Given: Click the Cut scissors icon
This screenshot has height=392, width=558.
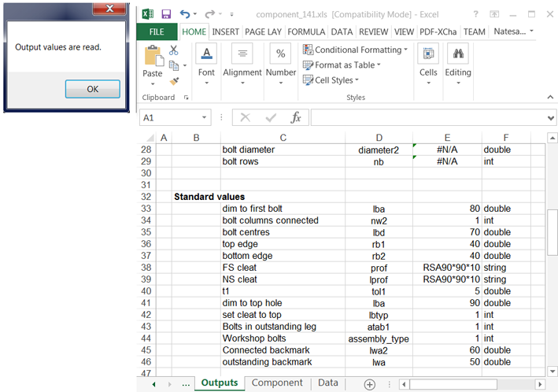Looking at the screenshot, I should [x=174, y=50].
